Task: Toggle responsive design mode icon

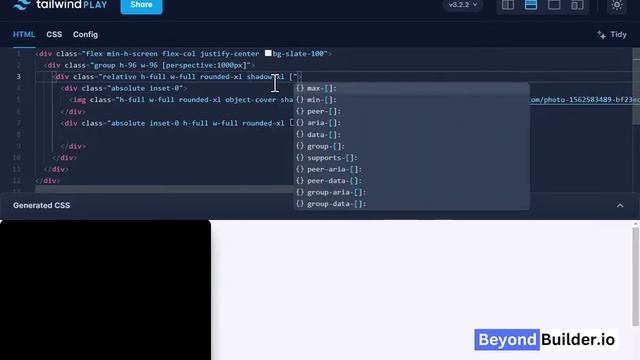Action: pos(577,5)
